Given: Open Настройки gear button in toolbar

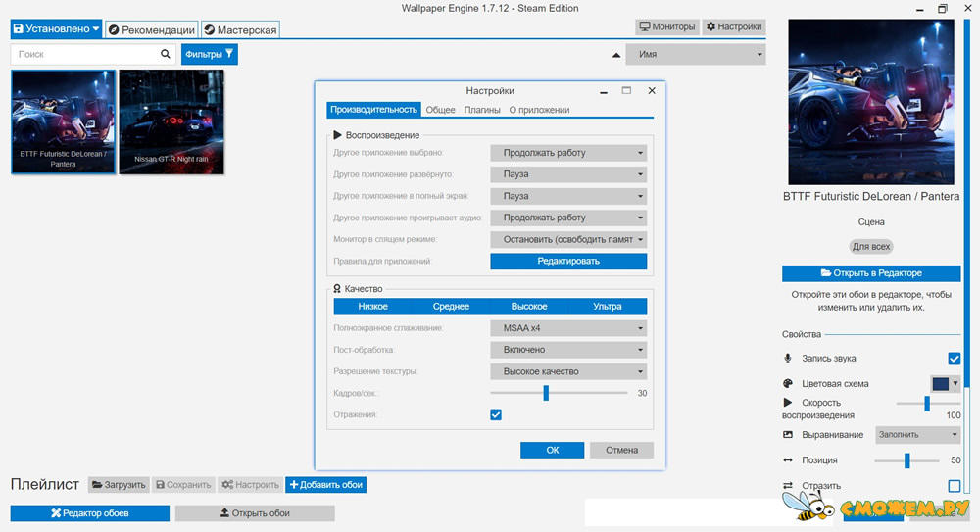Looking at the screenshot, I should pos(734,26).
